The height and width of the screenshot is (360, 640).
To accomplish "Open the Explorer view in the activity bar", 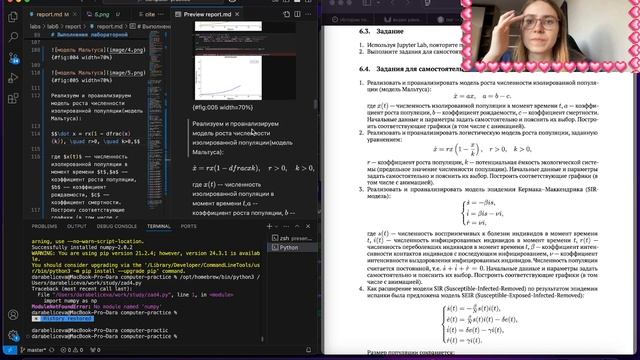I will coord(13,17).
